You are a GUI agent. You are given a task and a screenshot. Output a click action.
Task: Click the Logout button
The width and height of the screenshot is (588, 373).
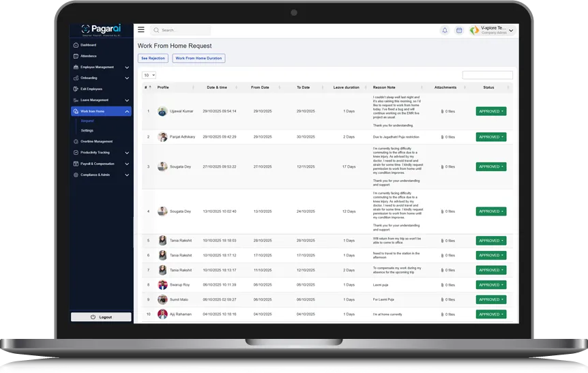(x=101, y=317)
